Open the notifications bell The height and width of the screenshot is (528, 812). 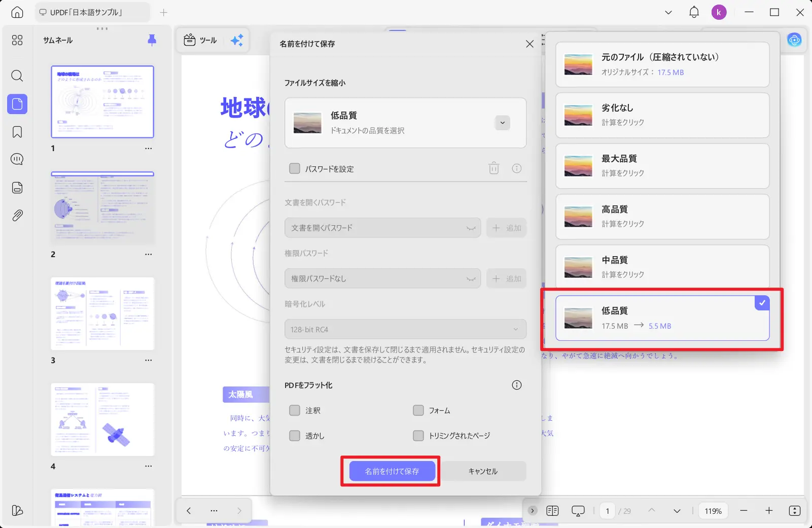point(694,12)
